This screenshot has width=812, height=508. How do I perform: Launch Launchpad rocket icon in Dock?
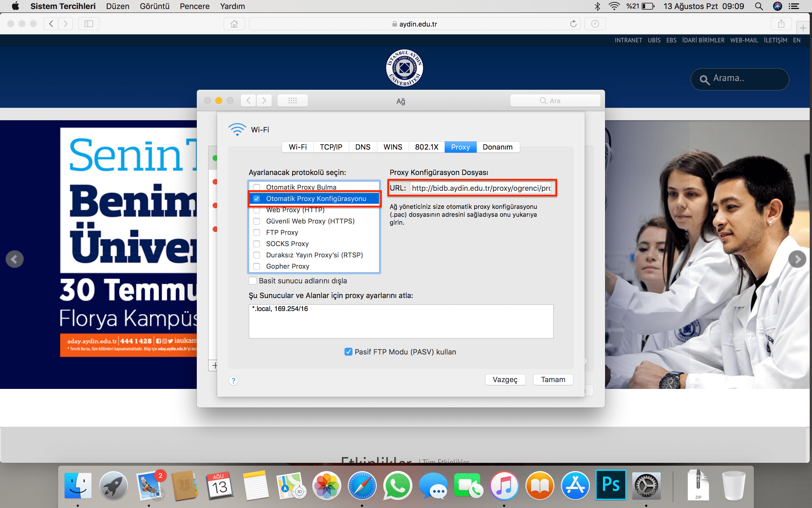113,485
